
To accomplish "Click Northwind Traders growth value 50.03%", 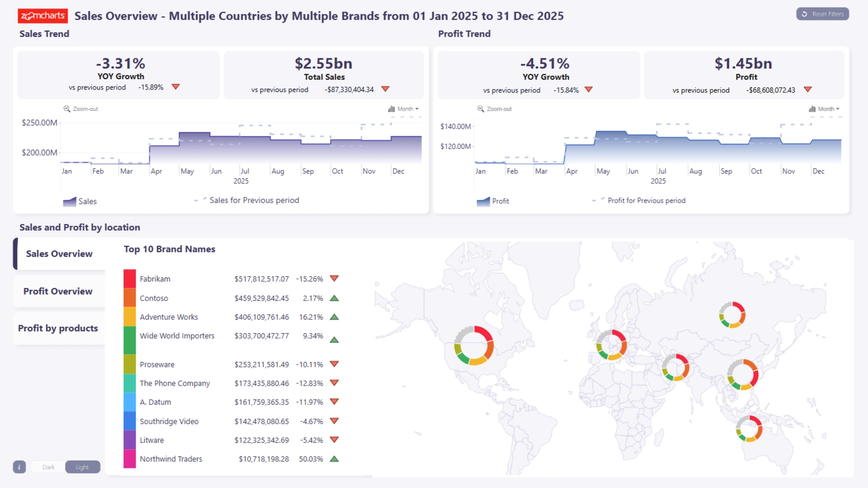I will point(311,459).
